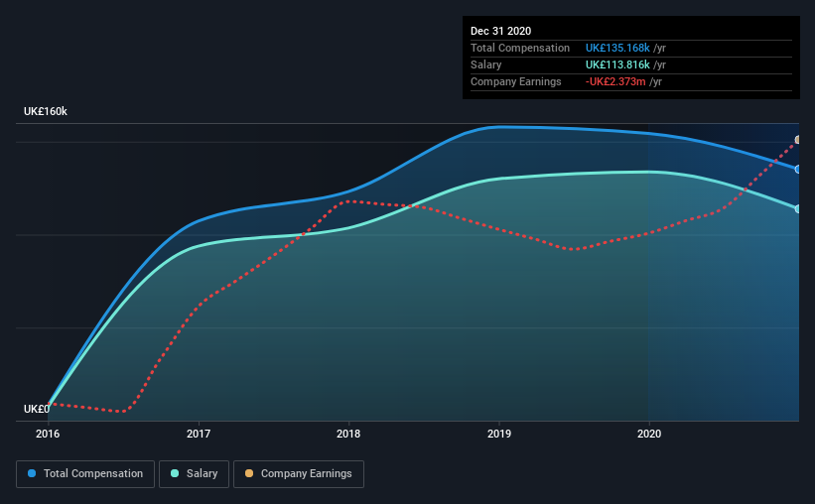Click the UK£113.816k salary value
Screen dimensions: 815x504
tap(617, 64)
